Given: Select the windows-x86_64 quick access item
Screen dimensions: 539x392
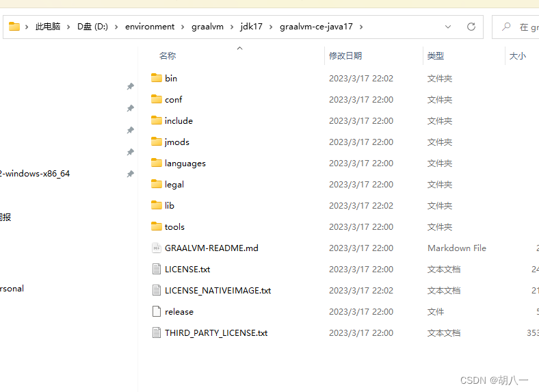Looking at the screenshot, I should tap(34, 174).
